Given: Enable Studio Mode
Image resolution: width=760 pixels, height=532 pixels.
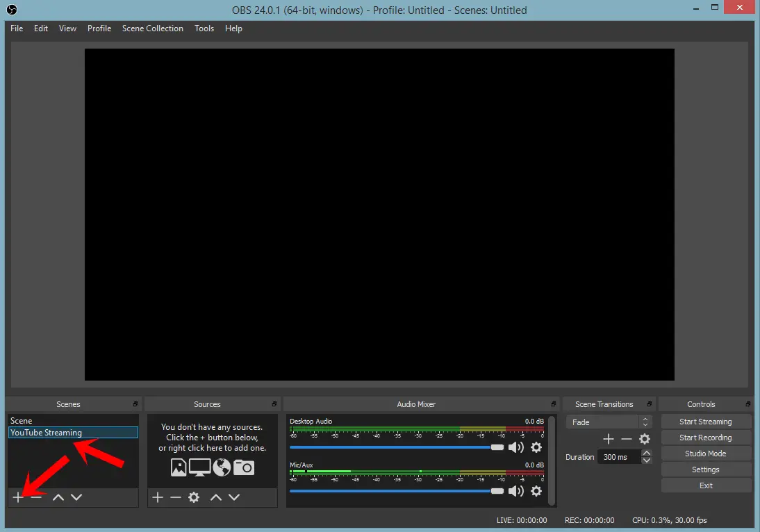Looking at the screenshot, I should click(706, 454).
